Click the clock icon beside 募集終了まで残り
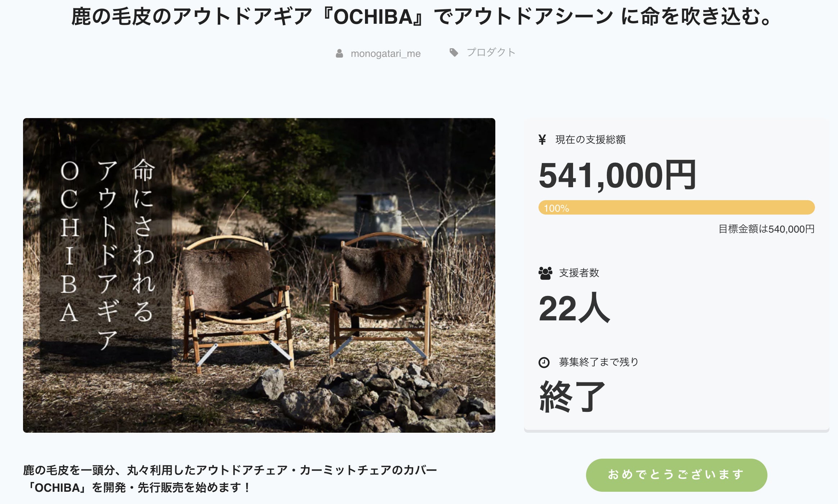838x504 pixels. (544, 362)
